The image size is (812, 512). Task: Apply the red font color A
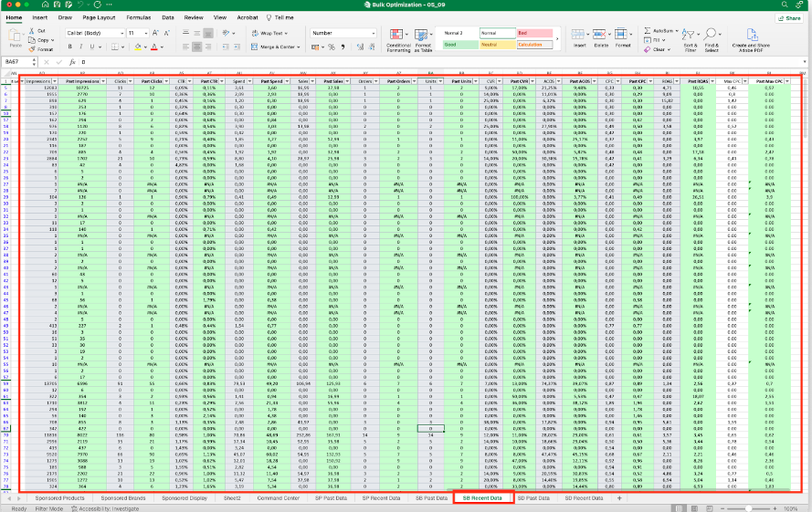pyautogui.click(x=153, y=47)
